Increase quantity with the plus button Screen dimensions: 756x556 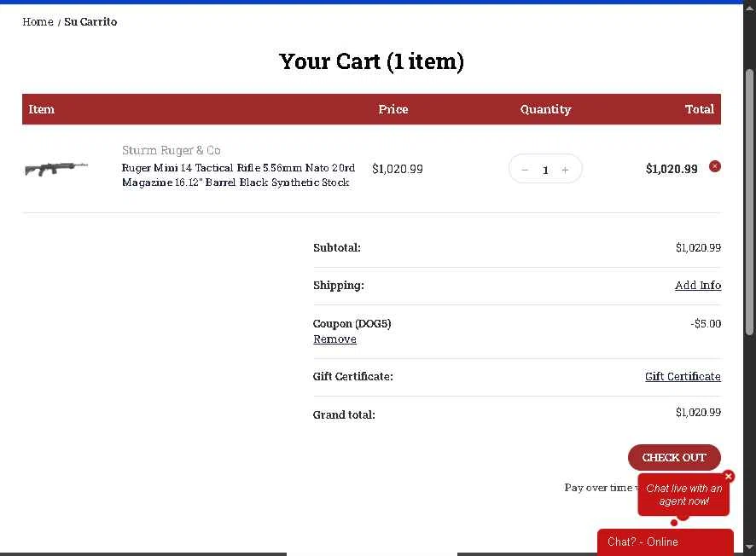point(565,170)
